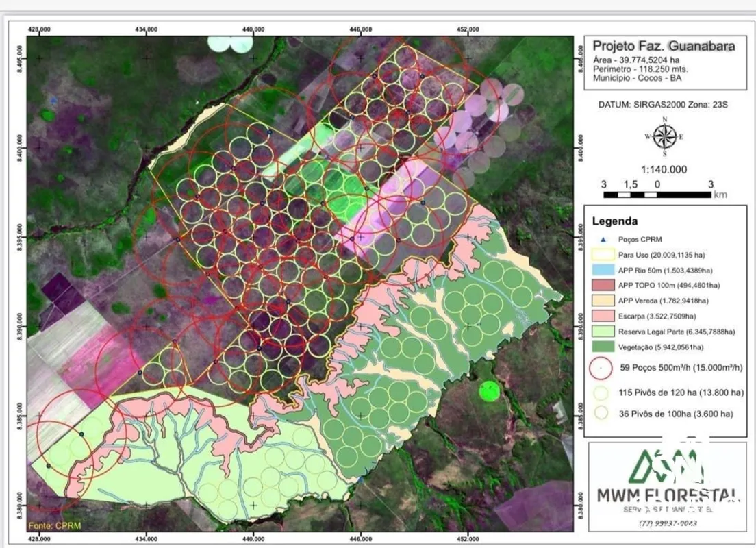
Task: Click the Legenda heading
Action: pyautogui.click(x=614, y=221)
